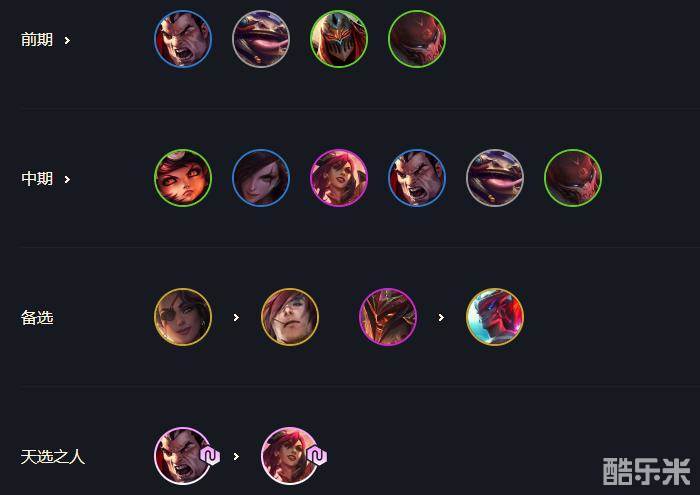700x495 pixels.
Task: Click the arrow after Aatrox in 备选 row
Action: tap(441, 317)
